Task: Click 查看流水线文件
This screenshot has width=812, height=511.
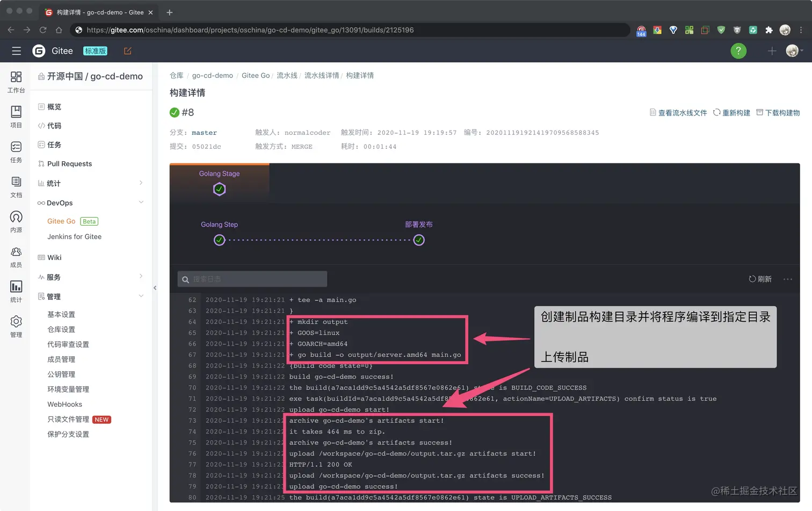Action: coord(678,112)
